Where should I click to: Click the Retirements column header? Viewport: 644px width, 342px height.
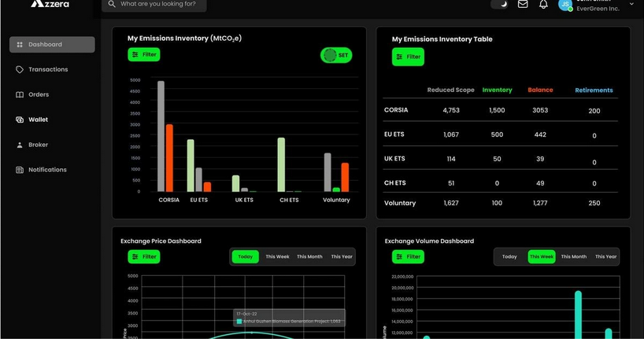[594, 90]
